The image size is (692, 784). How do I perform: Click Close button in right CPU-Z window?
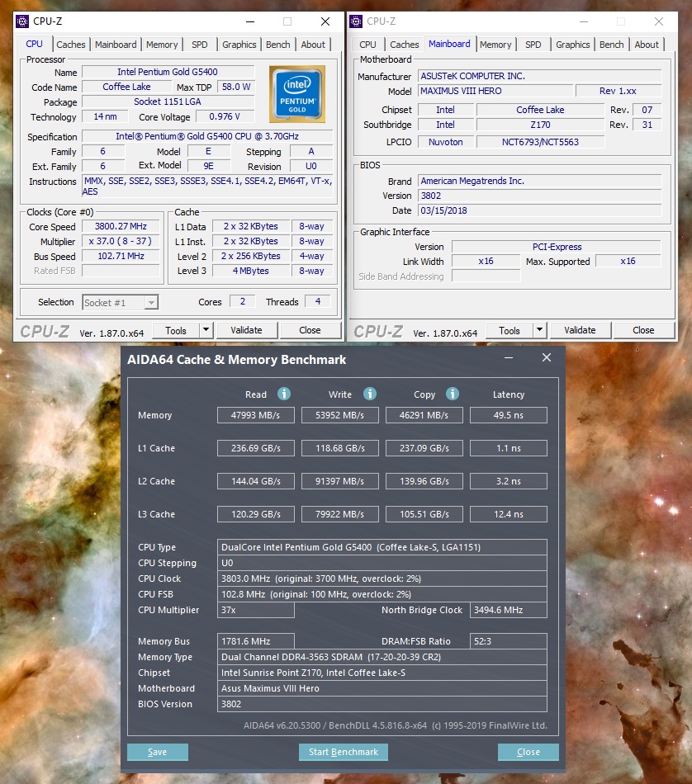tap(643, 330)
